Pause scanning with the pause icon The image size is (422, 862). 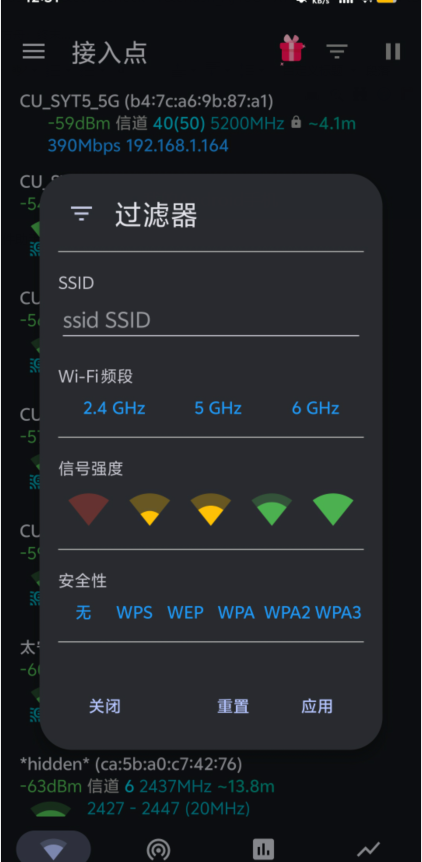(392, 51)
